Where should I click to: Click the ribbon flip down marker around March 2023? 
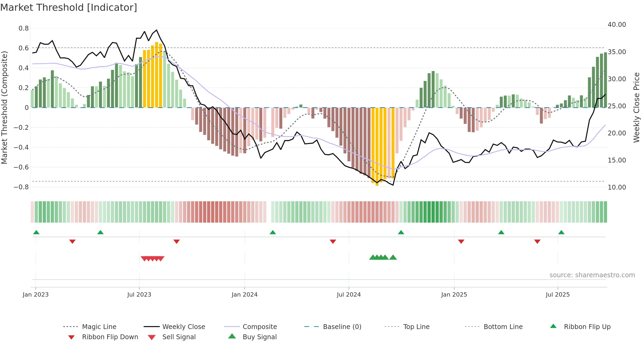click(72, 242)
